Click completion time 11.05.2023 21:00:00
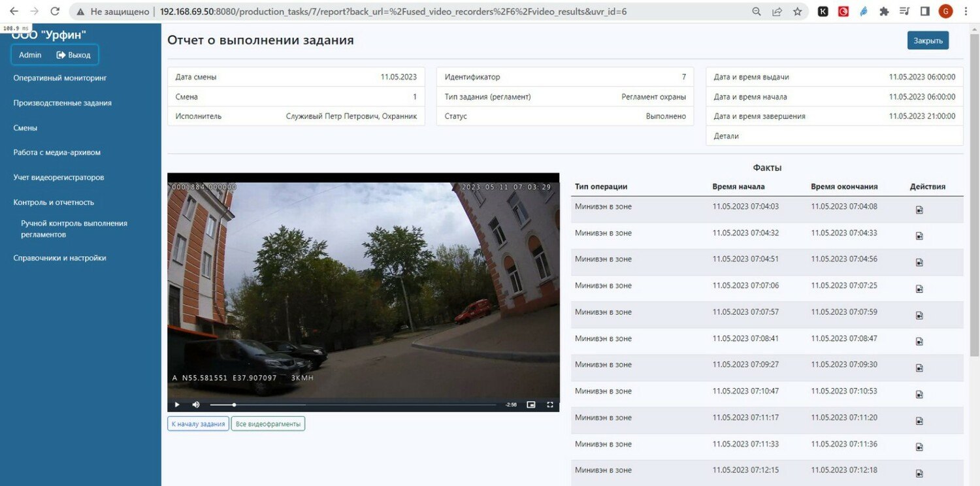The height and width of the screenshot is (486, 980). click(x=922, y=116)
